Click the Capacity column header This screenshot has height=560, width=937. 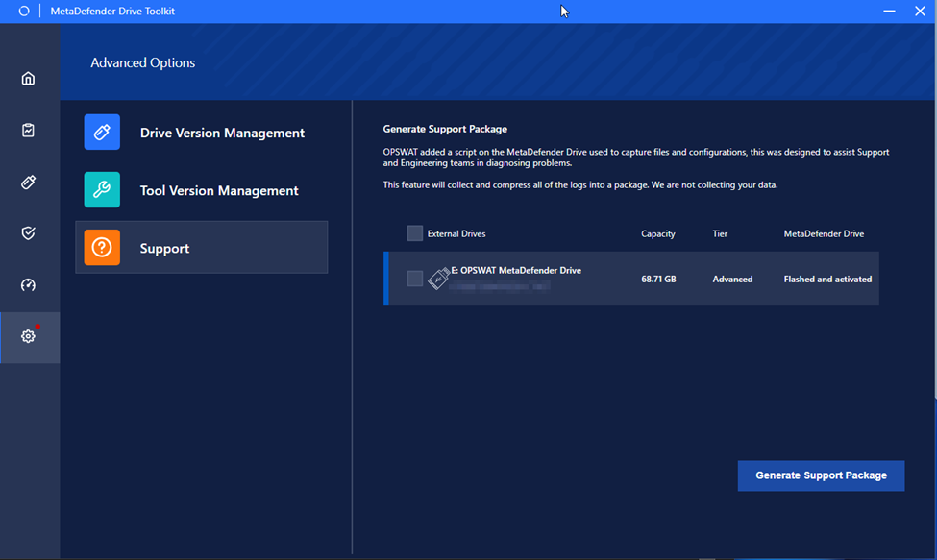click(658, 233)
